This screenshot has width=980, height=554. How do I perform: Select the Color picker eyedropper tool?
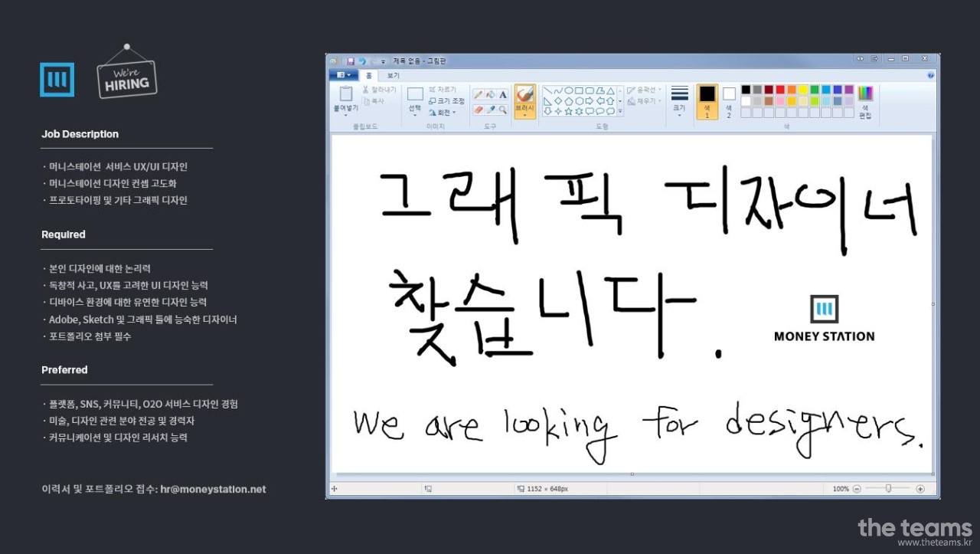click(491, 110)
